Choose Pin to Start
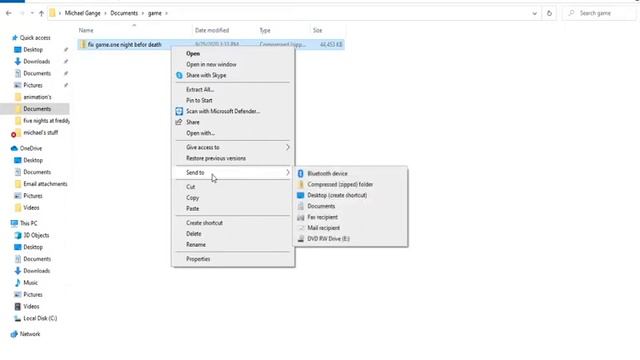The width and height of the screenshot is (640, 360). point(199,100)
